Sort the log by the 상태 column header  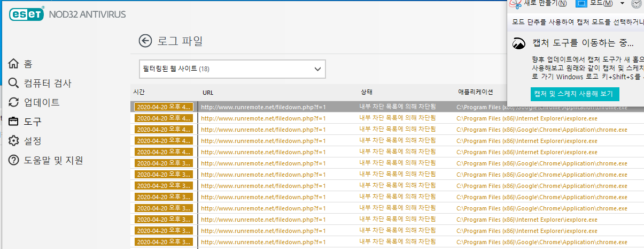367,92
